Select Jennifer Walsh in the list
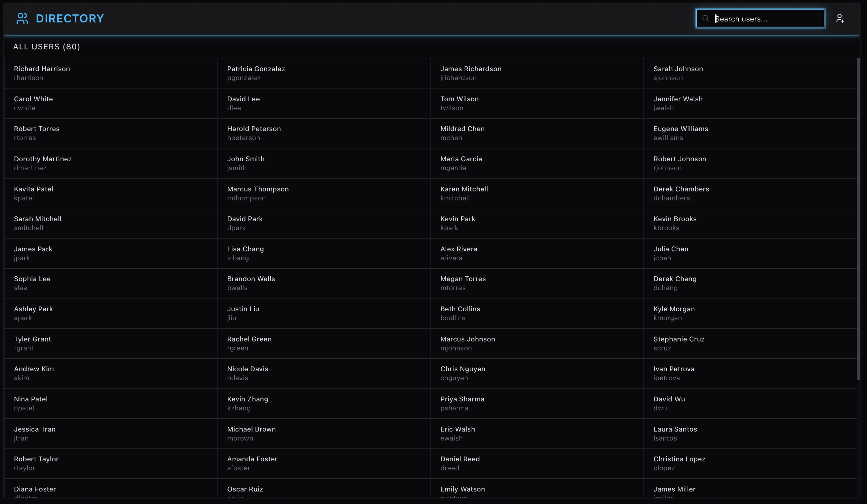Screen dimensions: 867x504 [750, 104]
